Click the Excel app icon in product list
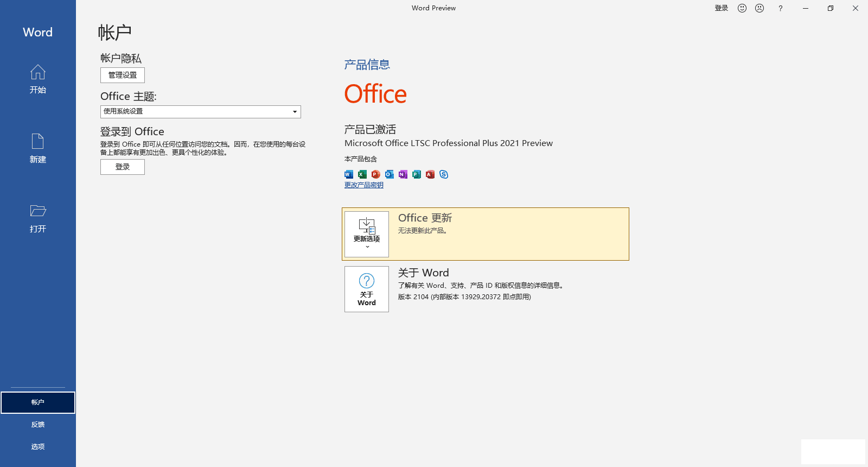Image resolution: width=868 pixels, height=467 pixels. (362, 174)
